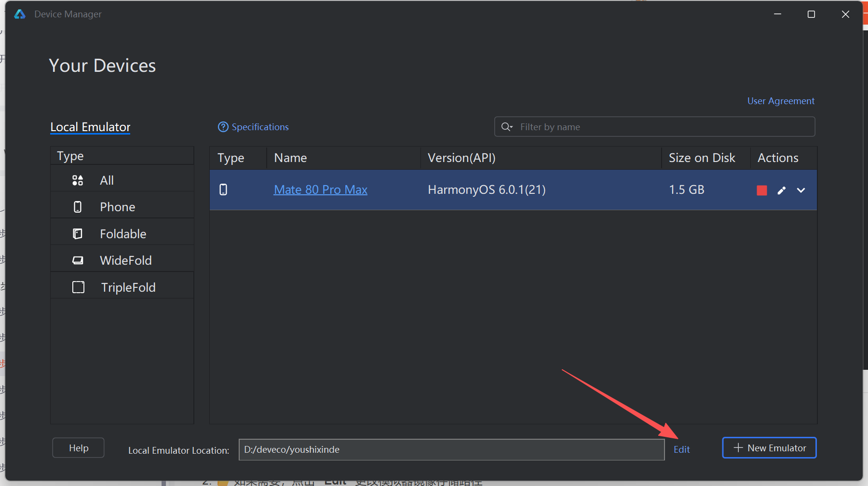Sort by the Version(API) column header
The height and width of the screenshot is (486, 868).
tap(541, 158)
